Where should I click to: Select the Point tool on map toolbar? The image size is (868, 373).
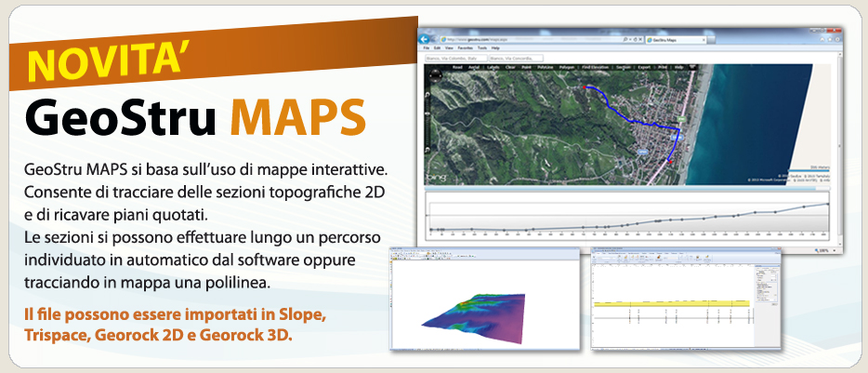pos(526,68)
